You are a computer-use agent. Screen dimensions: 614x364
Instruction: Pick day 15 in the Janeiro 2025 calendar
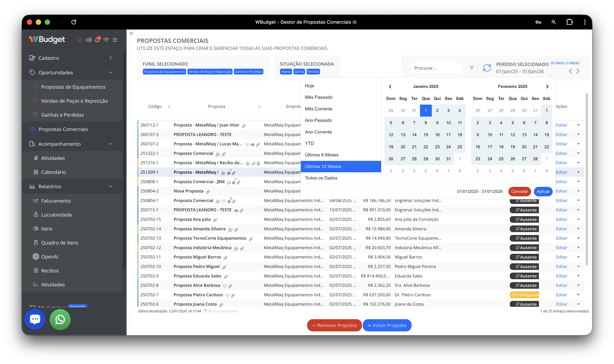[426, 135]
